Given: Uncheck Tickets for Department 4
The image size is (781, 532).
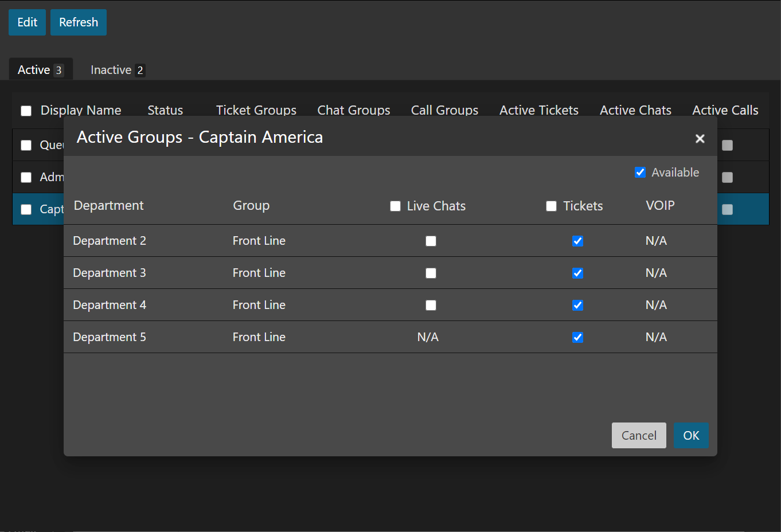Looking at the screenshot, I should 577,306.
